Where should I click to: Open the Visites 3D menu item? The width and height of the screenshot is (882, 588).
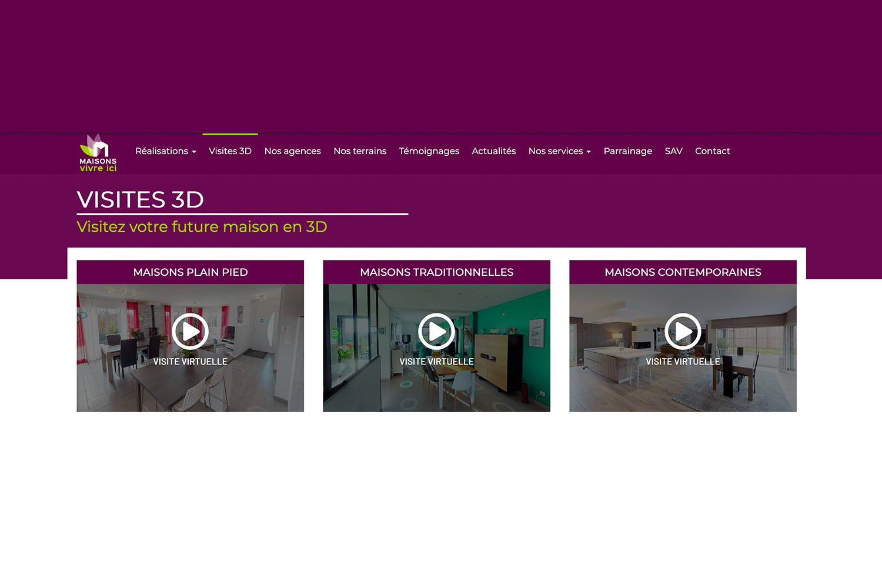(230, 151)
